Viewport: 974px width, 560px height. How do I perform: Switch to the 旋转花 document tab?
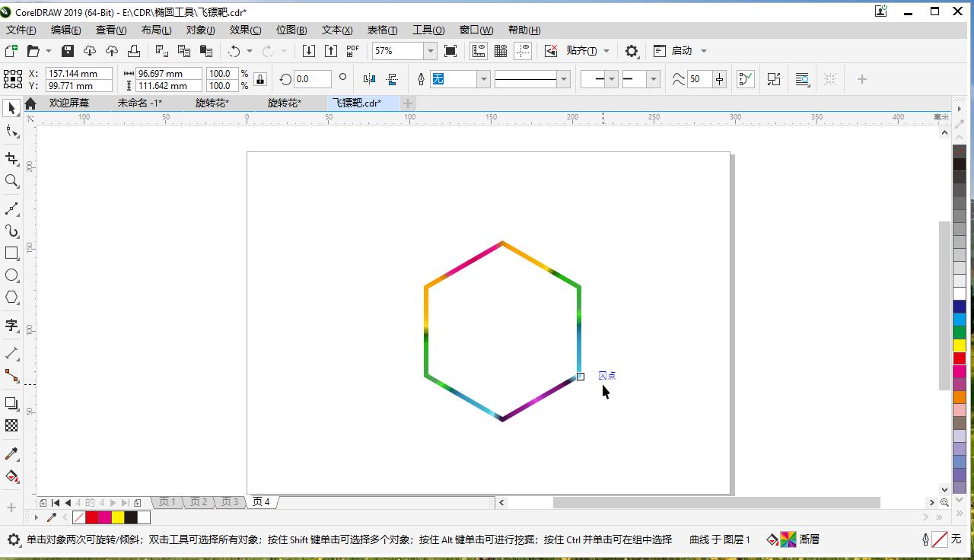pyautogui.click(x=211, y=103)
